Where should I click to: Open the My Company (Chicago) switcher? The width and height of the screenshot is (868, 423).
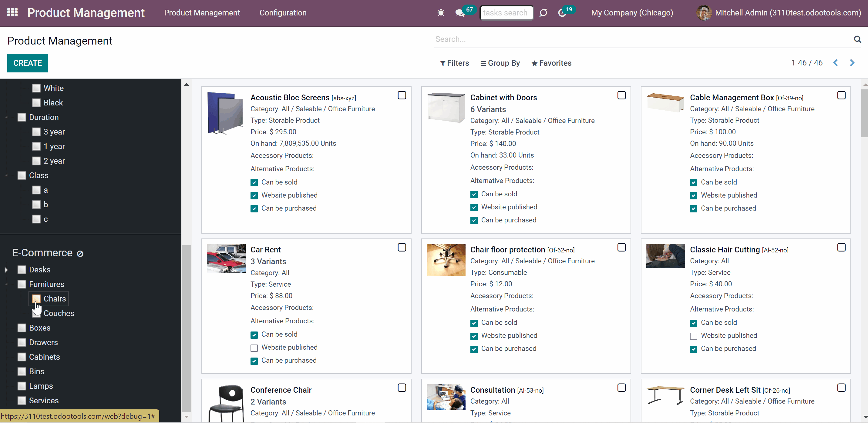pos(632,13)
